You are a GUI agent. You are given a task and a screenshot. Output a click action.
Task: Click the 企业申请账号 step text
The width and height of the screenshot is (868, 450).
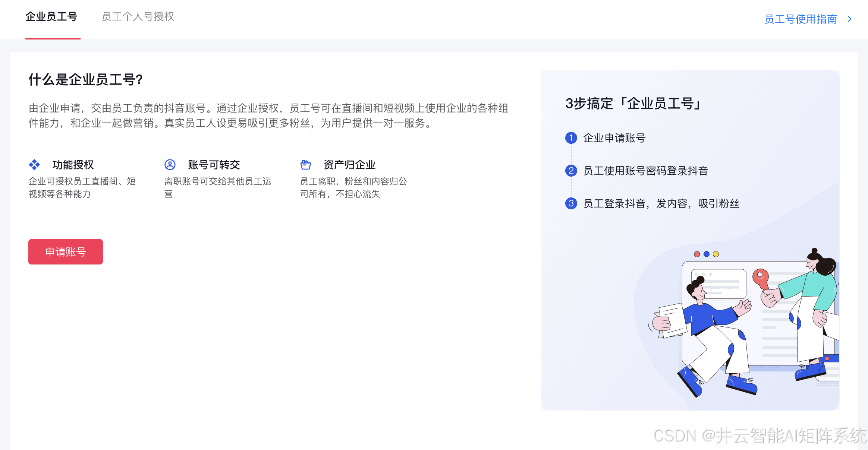coord(614,138)
